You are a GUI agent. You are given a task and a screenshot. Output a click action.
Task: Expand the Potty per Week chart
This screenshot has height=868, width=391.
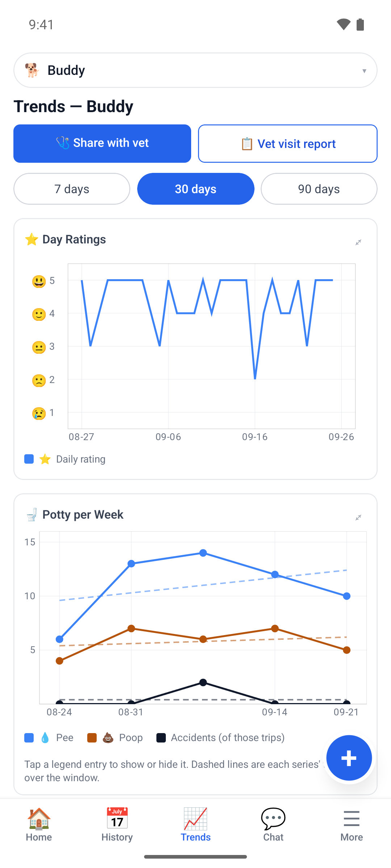tap(358, 518)
